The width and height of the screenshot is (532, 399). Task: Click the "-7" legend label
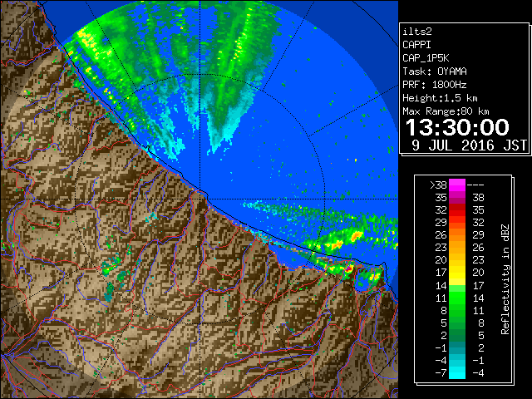pyautogui.click(x=441, y=373)
